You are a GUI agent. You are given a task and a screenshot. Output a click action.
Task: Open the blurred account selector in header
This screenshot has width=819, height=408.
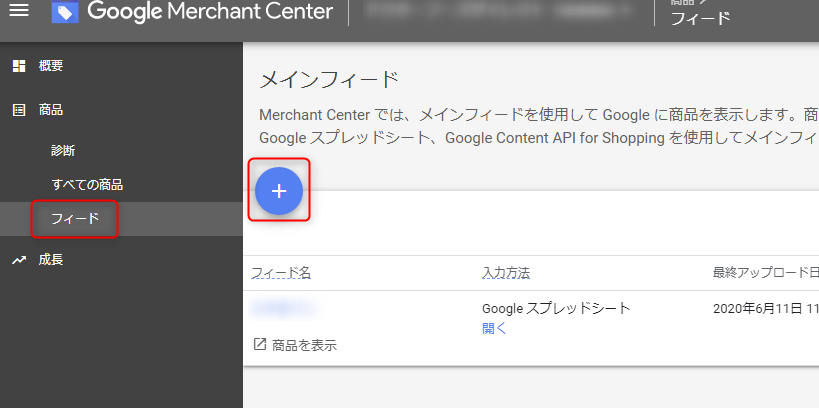coord(500,10)
